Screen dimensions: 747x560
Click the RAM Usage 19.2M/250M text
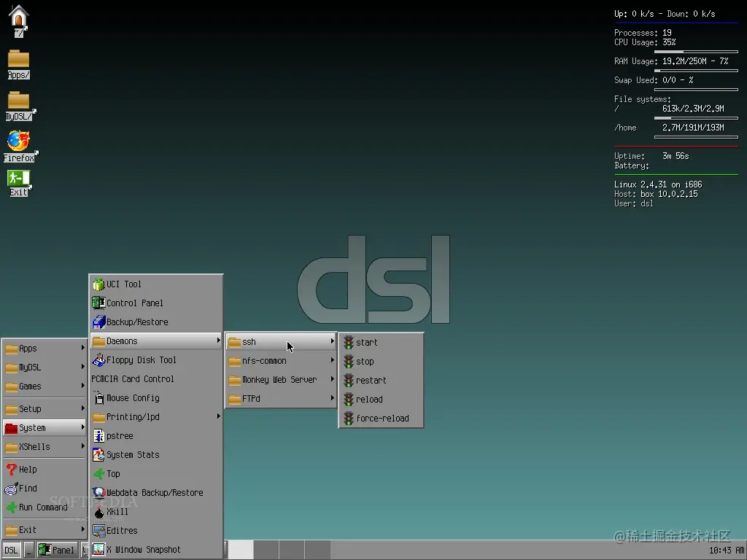[671, 61]
